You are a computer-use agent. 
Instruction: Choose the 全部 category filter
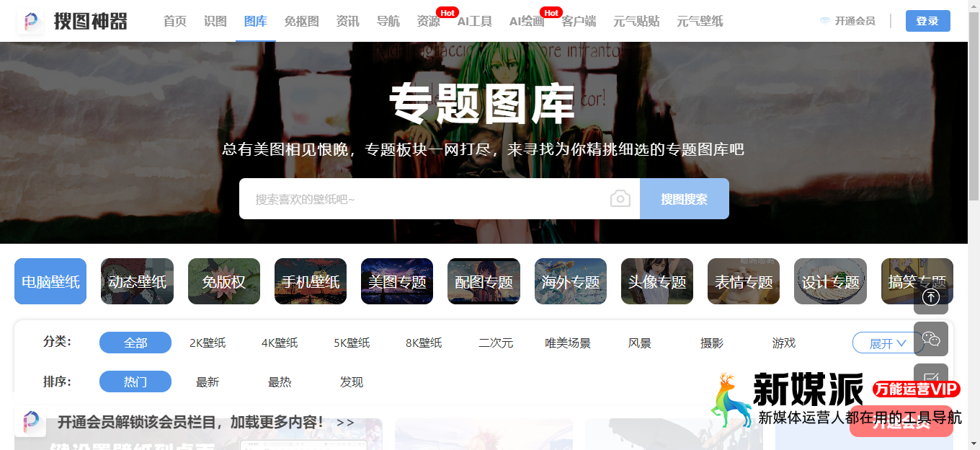135,343
